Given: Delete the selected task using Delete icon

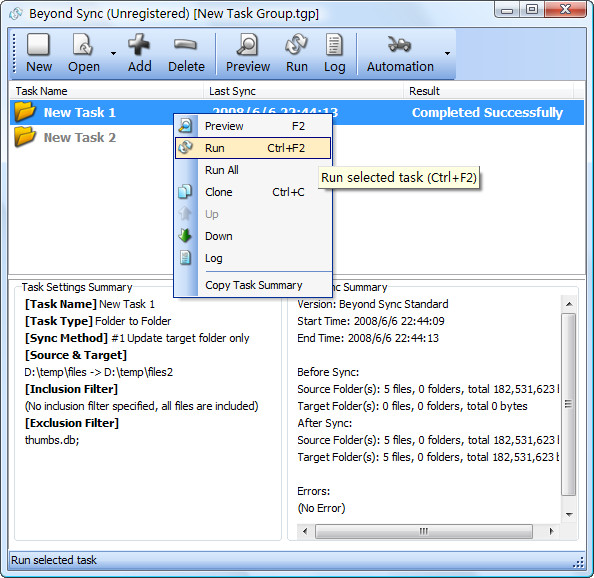Looking at the screenshot, I should tap(186, 45).
